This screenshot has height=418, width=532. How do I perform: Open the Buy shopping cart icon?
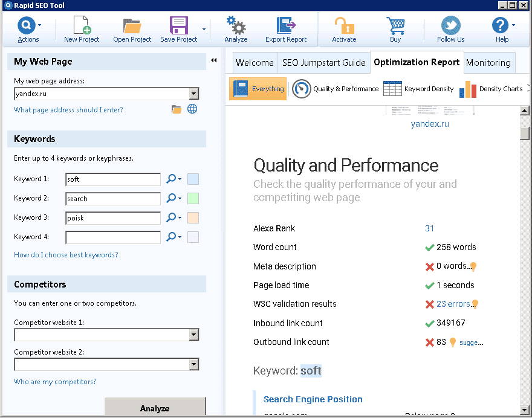click(x=395, y=26)
